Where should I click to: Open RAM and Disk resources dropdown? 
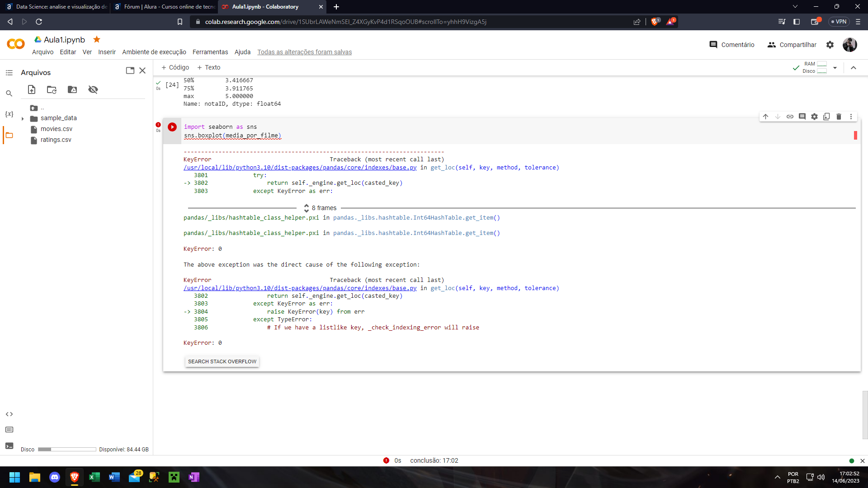click(835, 68)
